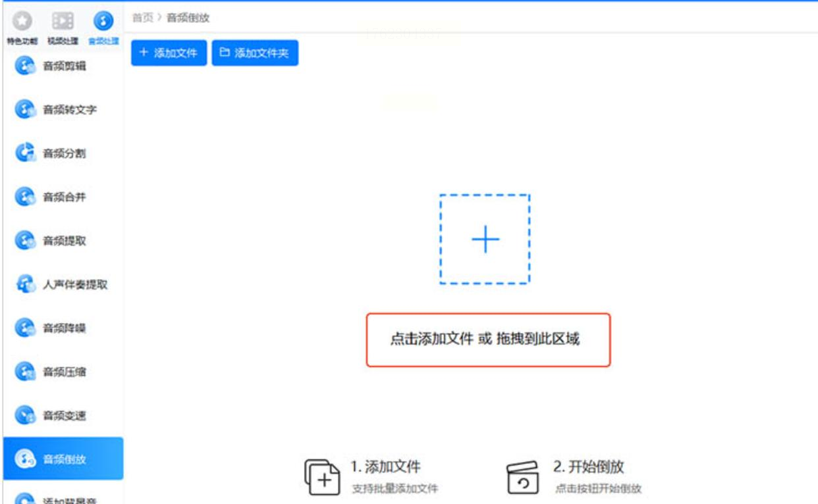Viewport: 818px width, 504px height.
Task: Open 音频提取 from the sidebar
Action: pyautogui.click(x=63, y=241)
